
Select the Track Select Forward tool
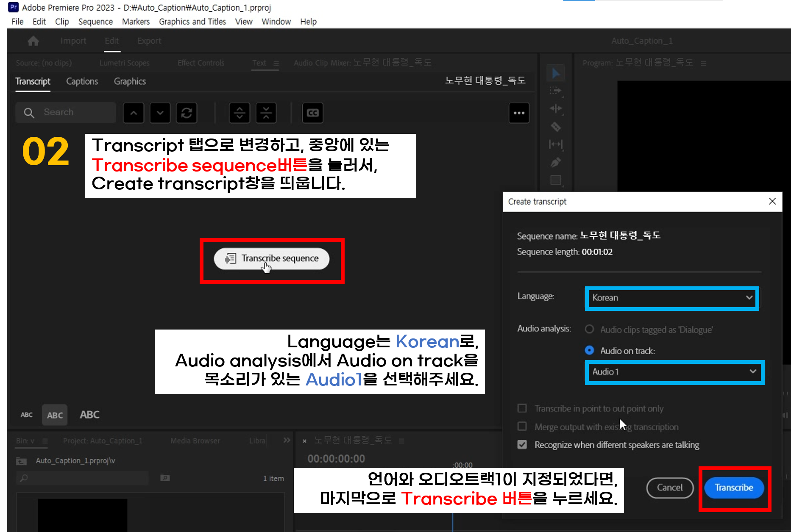556,91
